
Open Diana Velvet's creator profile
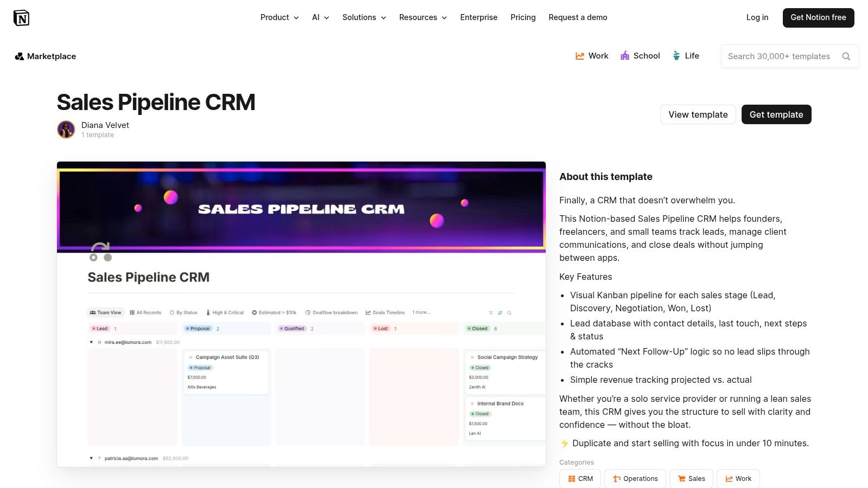[x=105, y=125]
